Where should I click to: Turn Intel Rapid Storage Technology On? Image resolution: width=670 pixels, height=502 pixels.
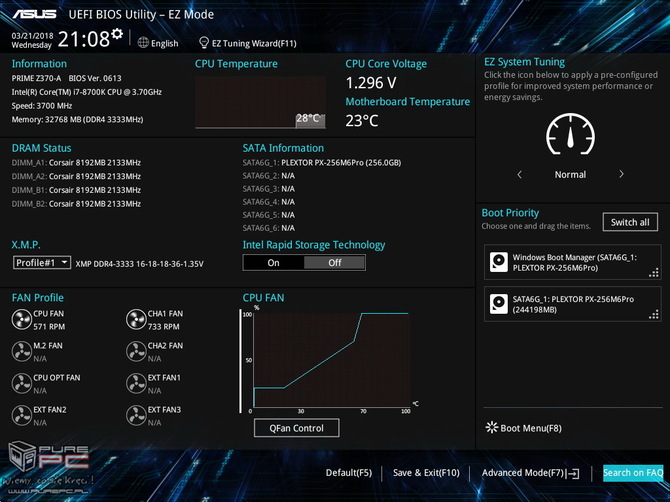point(273,263)
